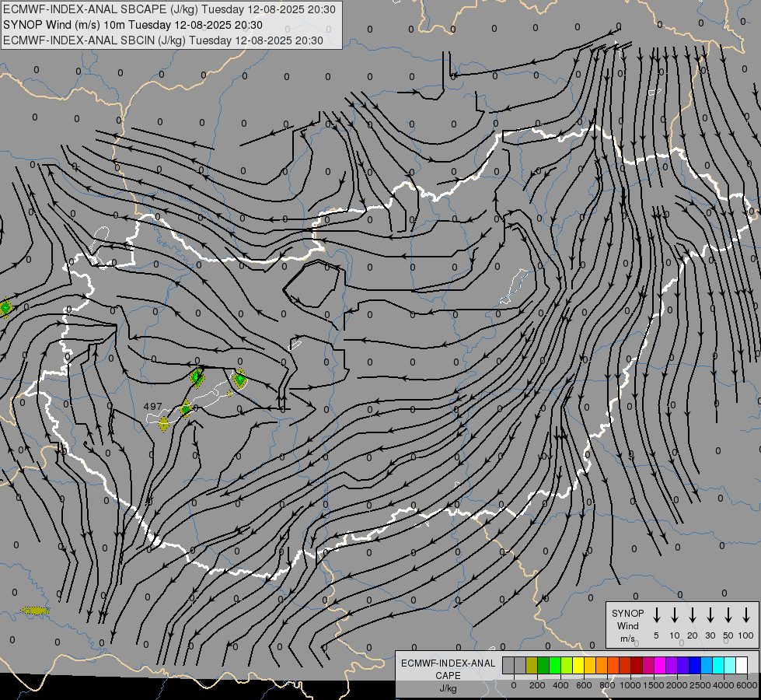This screenshot has width=761, height=700.
Task: Click the wind arrow above the 10 label
Action: tap(674, 614)
